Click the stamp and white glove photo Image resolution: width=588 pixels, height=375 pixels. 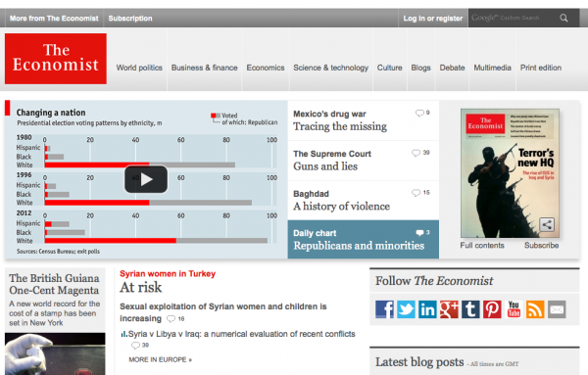tap(55, 354)
